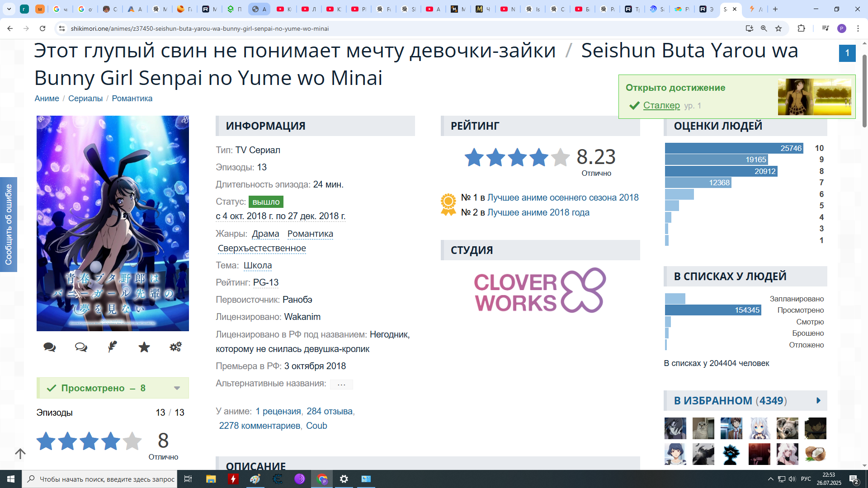The width and height of the screenshot is (868, 488).
Task: Expand the Просмотрено status dropdown
Action: 177,388
